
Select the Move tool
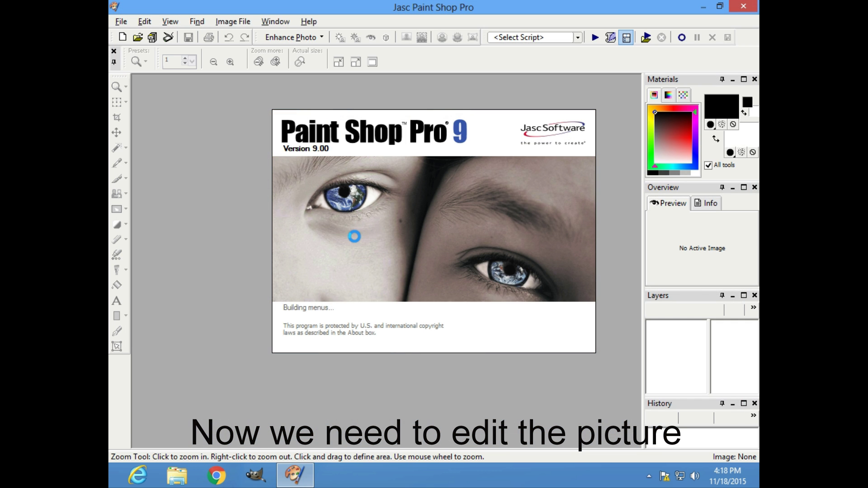pos(117,132)
